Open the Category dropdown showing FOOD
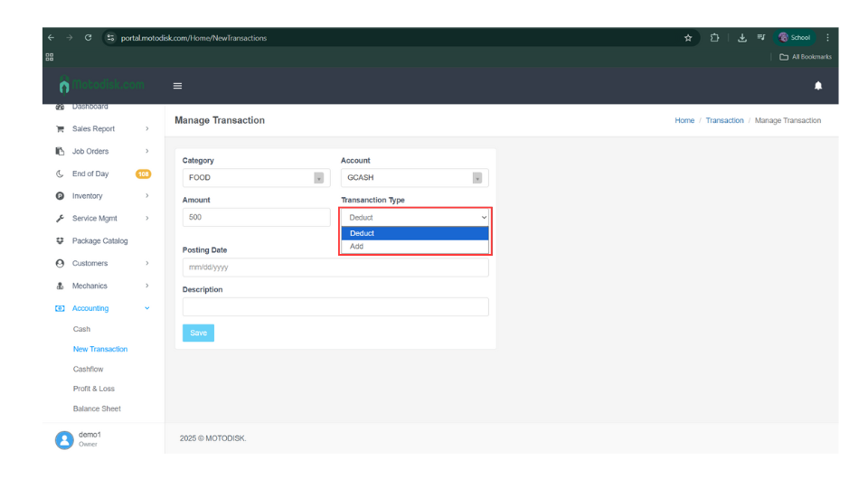The image size is (868, 488). [256, 178]
